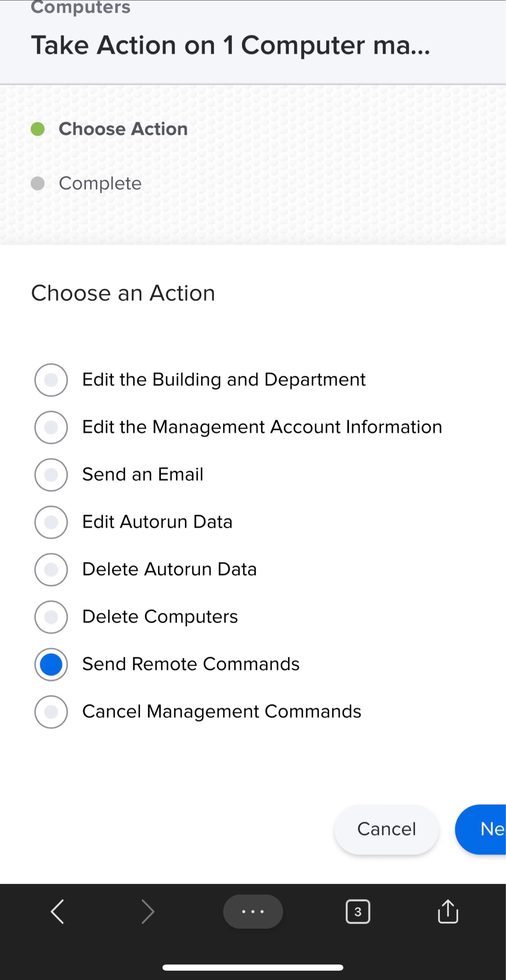
Task: Open the three-dot browser menu pill
Action: [253, 911]
